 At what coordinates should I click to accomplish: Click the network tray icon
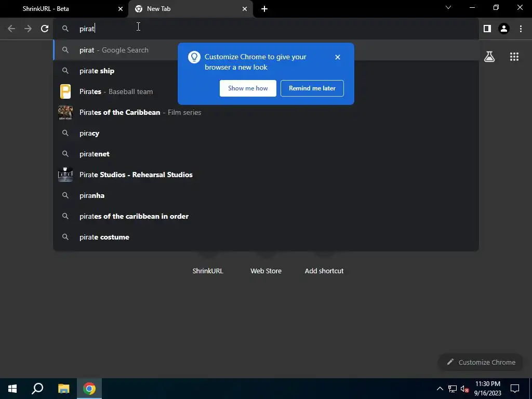point(452,389)
